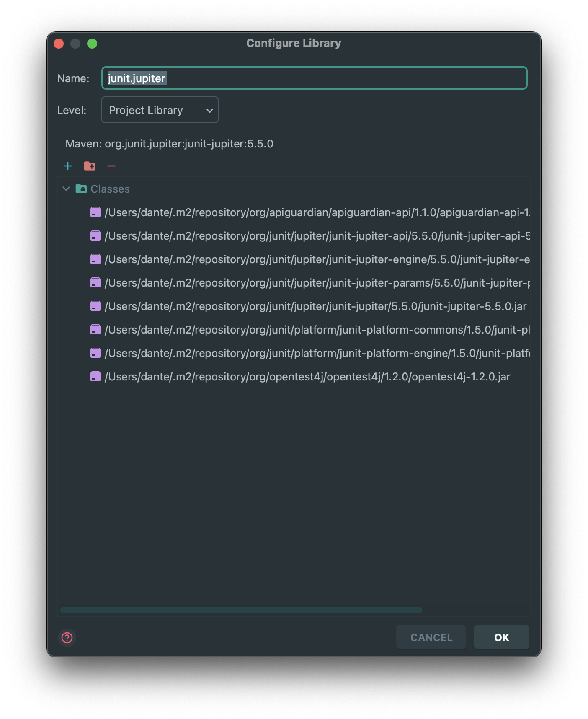Viewport: 588px width, 719px height.
Task: Click the jar icon for junit-jupiter-5.5.0.jar
Action: point(95,306)
